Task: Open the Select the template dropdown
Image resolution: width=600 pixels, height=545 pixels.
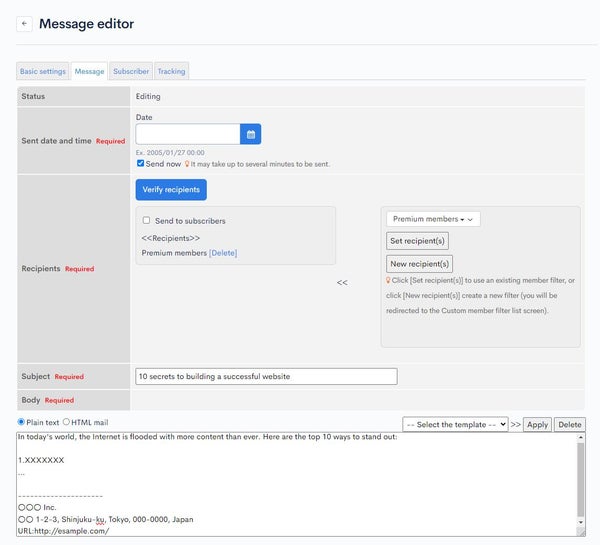Action: click(455, 424)
